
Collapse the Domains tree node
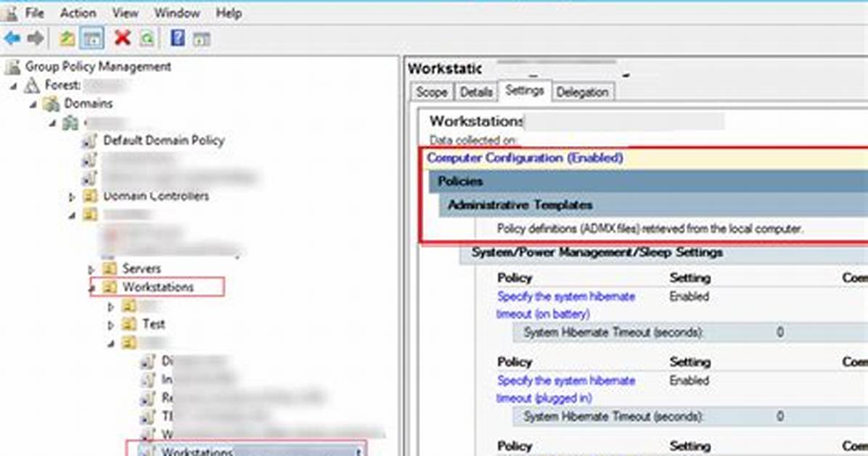(34, 105)
